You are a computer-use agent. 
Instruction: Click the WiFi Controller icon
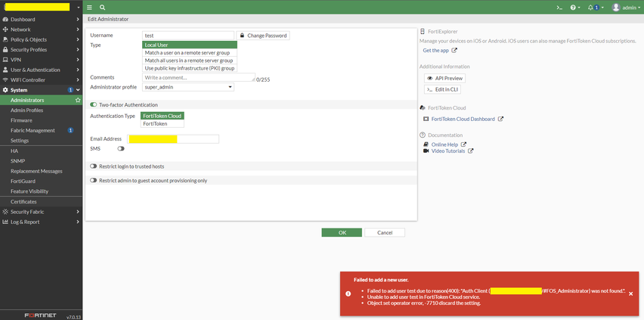(x=6, y=79)
